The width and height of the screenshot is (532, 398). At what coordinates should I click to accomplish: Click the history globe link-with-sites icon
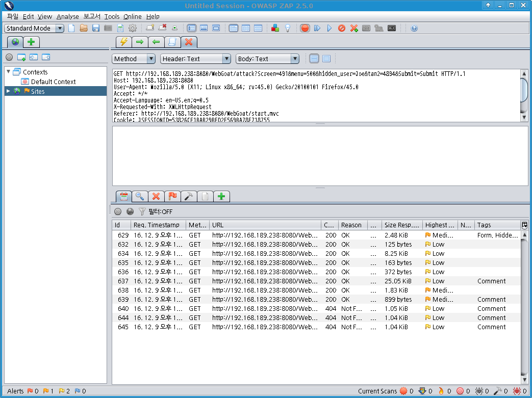[130, 211]
